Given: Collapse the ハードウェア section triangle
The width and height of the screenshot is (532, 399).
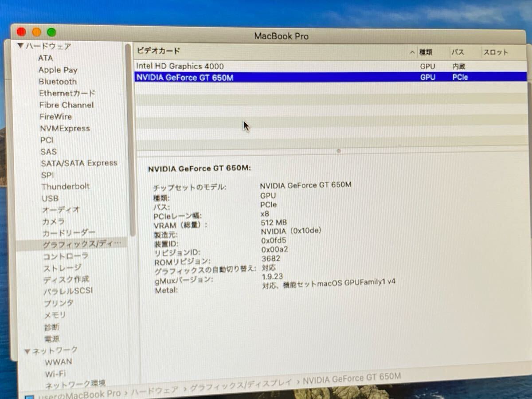Looking at the screenshot, I should tap(20, 45).
